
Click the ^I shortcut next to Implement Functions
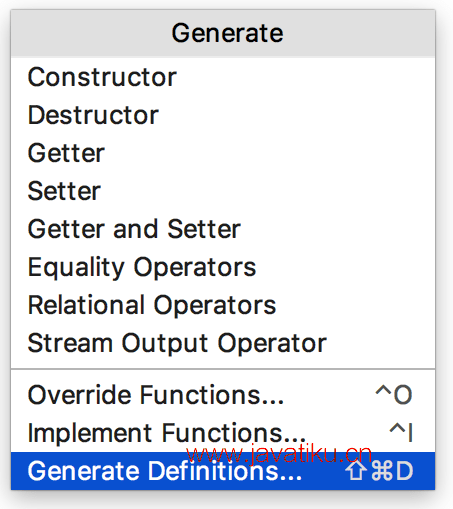401,432
